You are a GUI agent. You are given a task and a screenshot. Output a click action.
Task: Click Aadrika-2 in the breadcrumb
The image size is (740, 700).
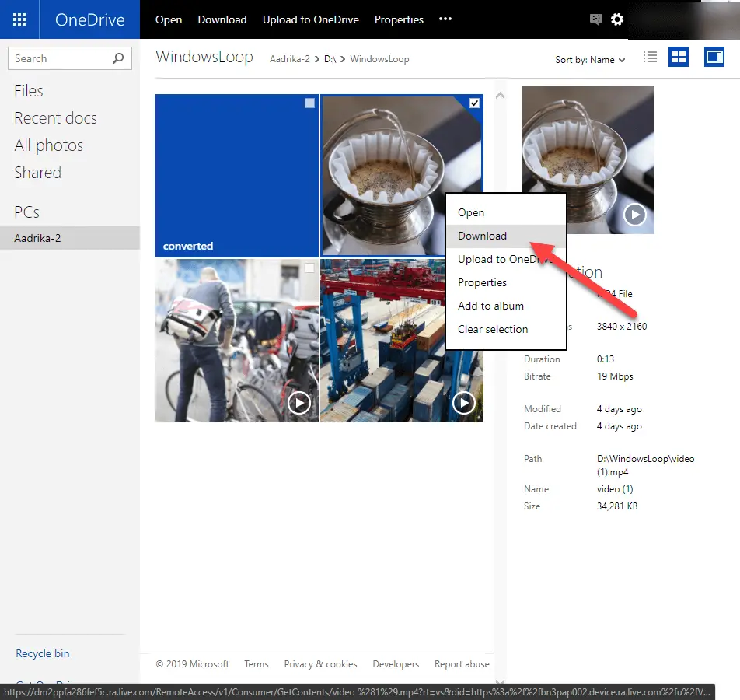coord(290,59)
